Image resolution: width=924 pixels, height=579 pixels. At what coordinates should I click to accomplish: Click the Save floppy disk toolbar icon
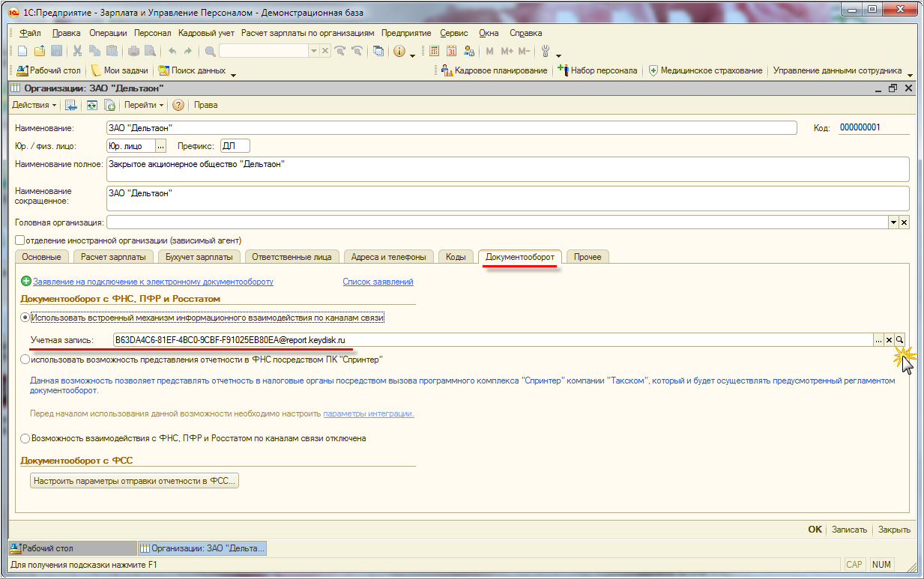click(56, 51)
